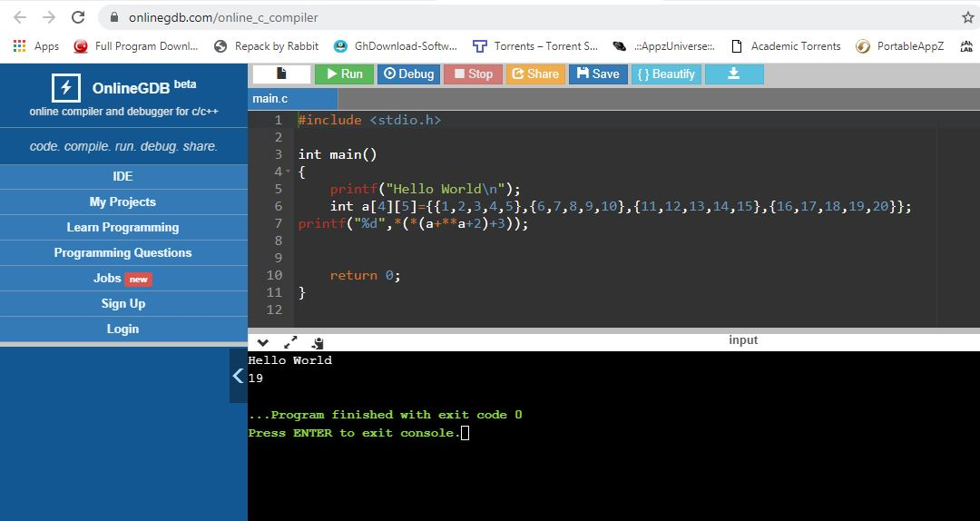Expand console to full screen
This screenshot has height=521, width=980.
click(290, 343)
